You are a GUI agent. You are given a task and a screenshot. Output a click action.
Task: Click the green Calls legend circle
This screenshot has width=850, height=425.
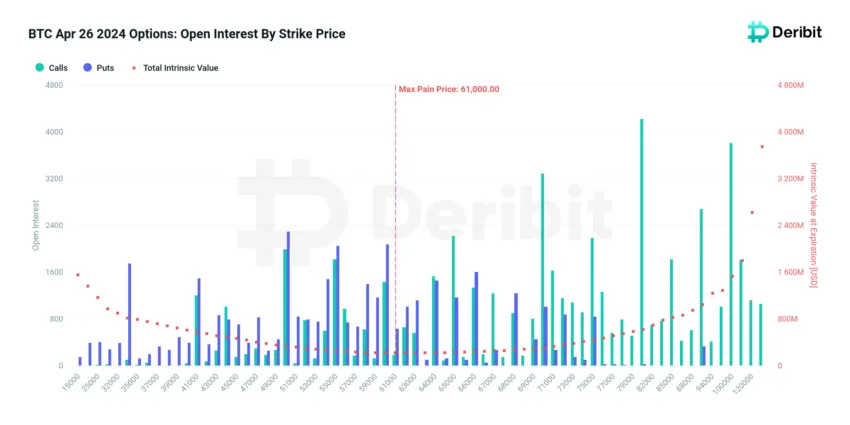click(40, 68)
